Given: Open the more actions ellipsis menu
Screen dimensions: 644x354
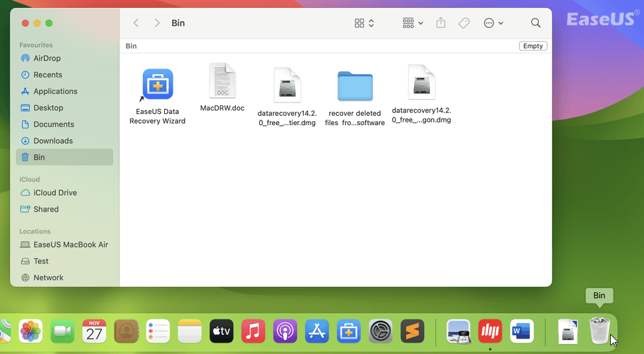Looking at the screenshot, I should click(x=493, y=23).
